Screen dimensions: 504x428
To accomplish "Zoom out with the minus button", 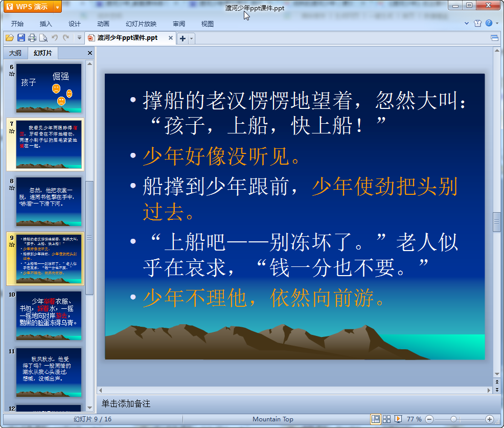I will click(429, 419).
